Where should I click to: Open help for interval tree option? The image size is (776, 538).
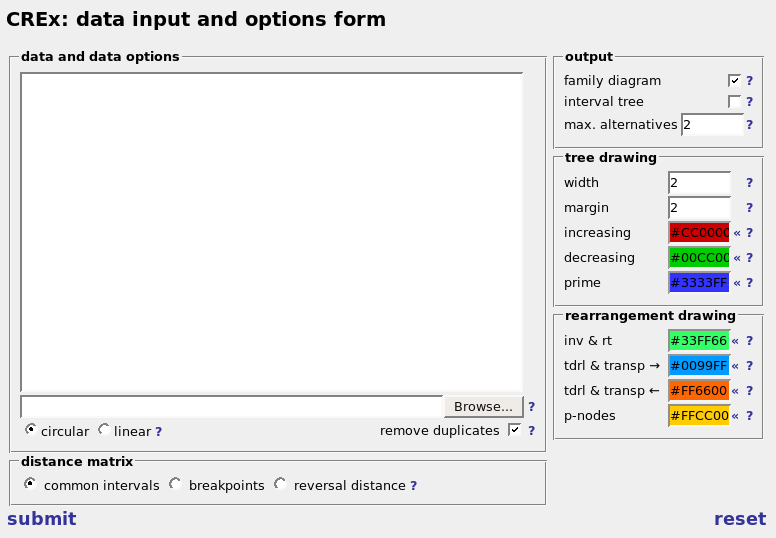click(x=749, y=102)
